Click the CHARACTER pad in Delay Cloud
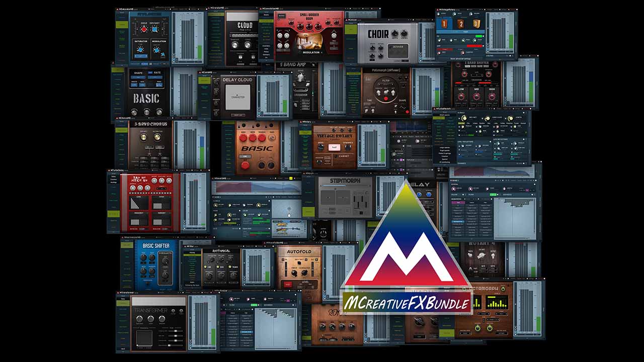 click(x=237, y=97)
